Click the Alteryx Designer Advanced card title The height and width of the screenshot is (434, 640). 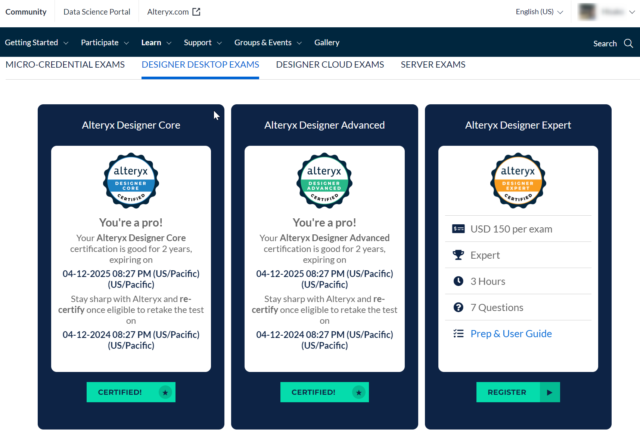coord(324,125)
